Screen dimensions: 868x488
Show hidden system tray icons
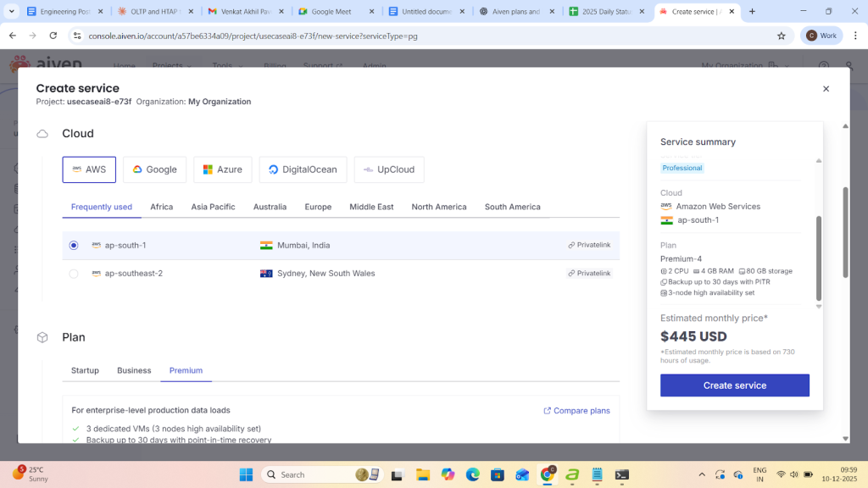701,474
